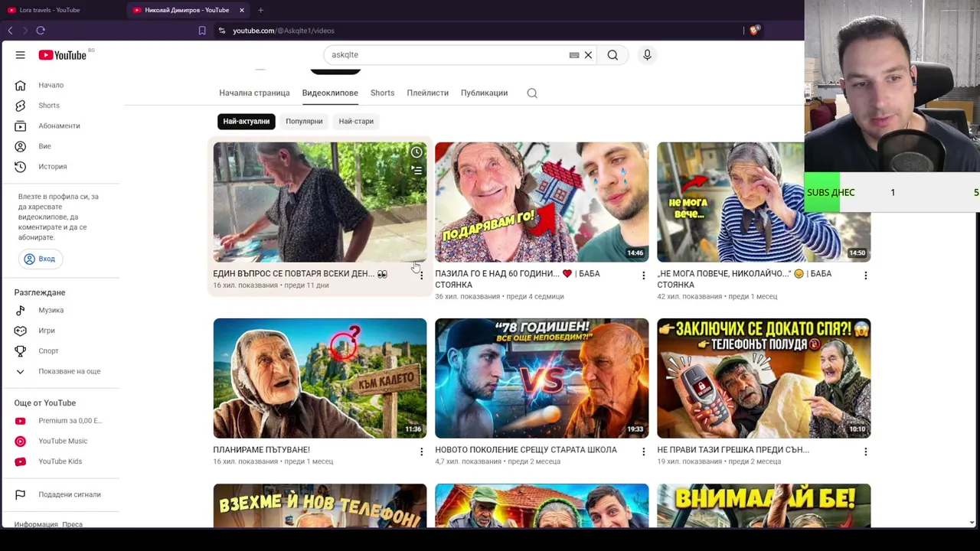Open options menu for НОВОТО ПОКОЛЕНИЕ video

click(643, 452)
